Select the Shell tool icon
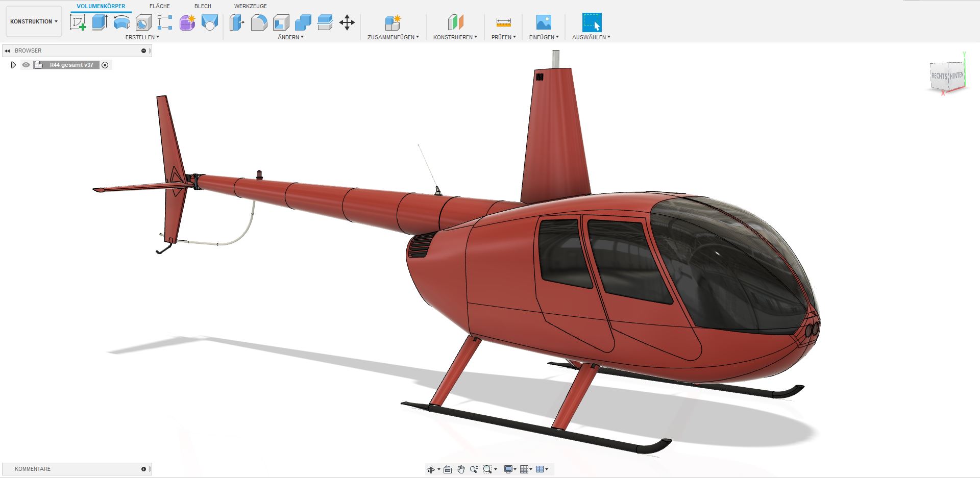Image resolution: width=980 pixels, height=478 pixels. coord(281,22)
